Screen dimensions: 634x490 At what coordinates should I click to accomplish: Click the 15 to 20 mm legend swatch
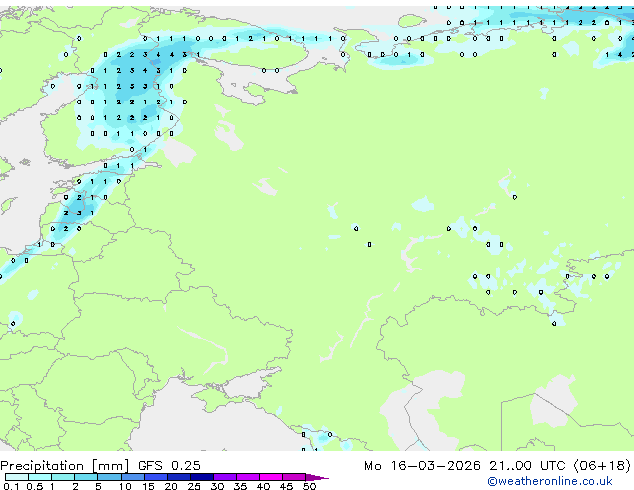[x=156, y=477]
